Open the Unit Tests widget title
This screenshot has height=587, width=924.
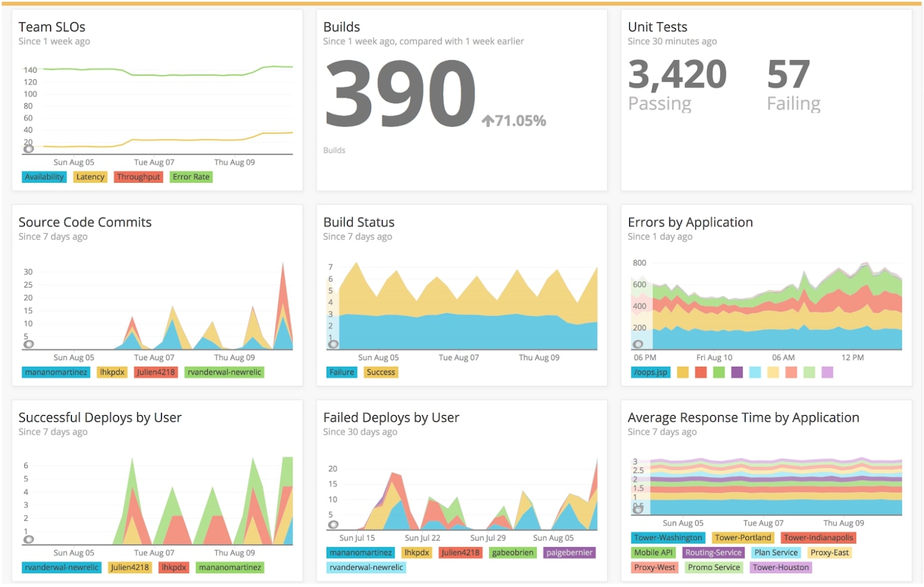(657, 27)
